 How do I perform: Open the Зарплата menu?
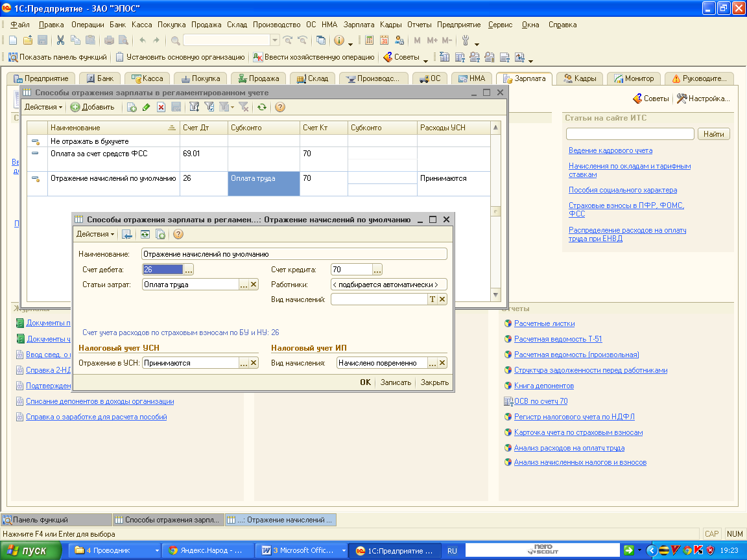359,25
